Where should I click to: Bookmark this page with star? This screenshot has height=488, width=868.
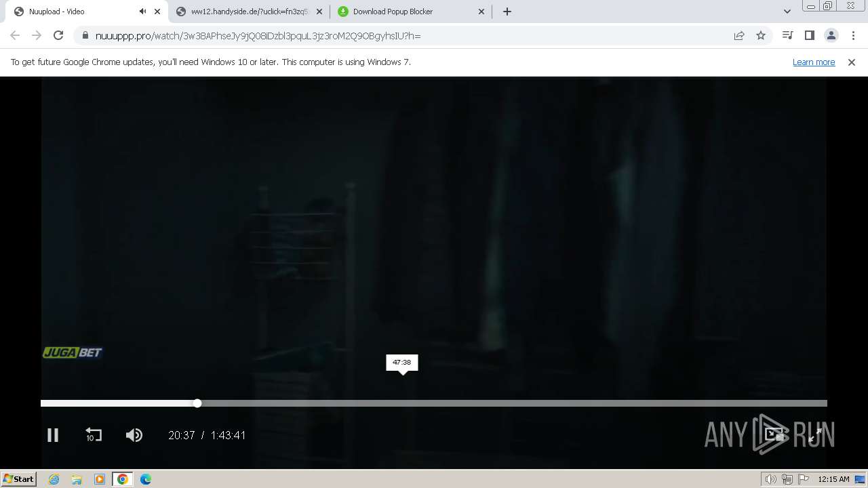[x=761, y=35]
